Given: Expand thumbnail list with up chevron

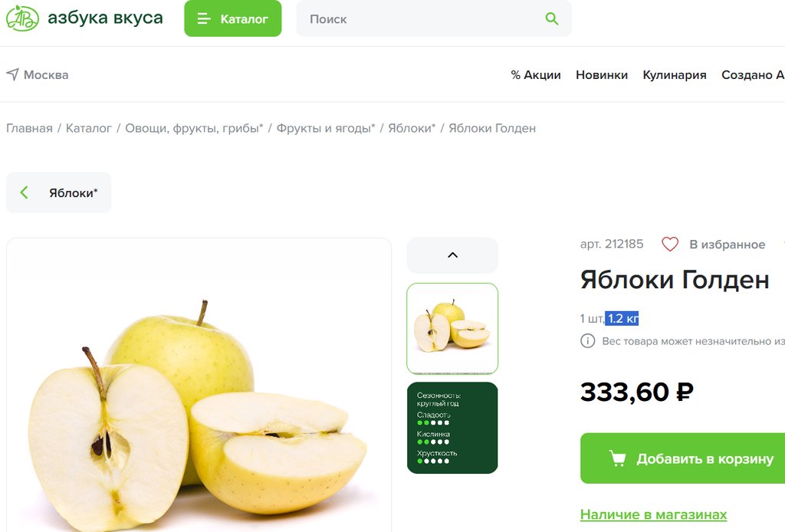Looking at the screenshot, I should 452,255.
